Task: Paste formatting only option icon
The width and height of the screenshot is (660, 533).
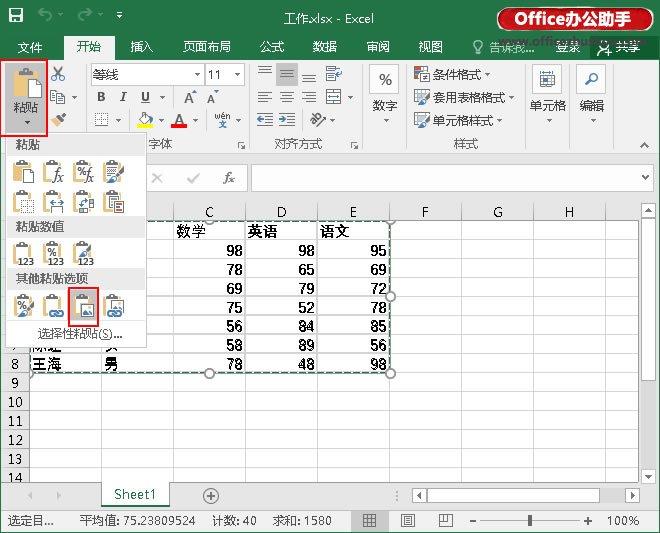Action: 23,306
